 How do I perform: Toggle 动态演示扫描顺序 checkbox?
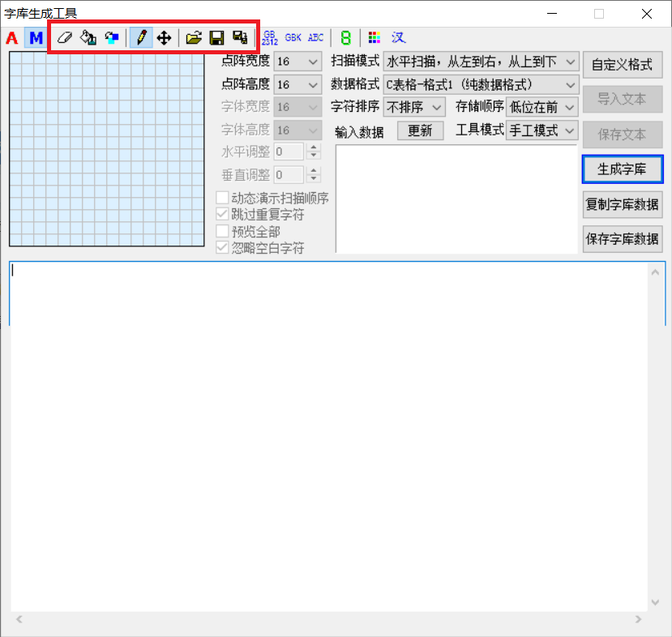[x=222, y=198]
